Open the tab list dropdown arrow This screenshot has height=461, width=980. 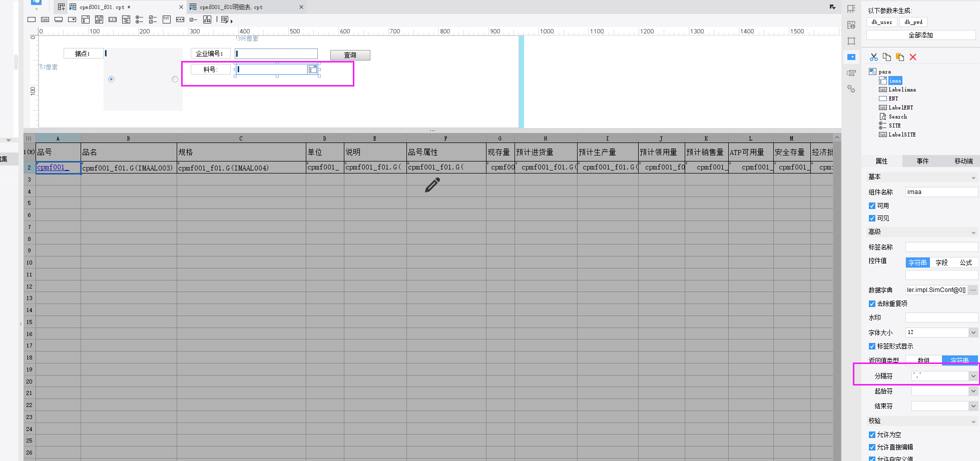(832, 7)
